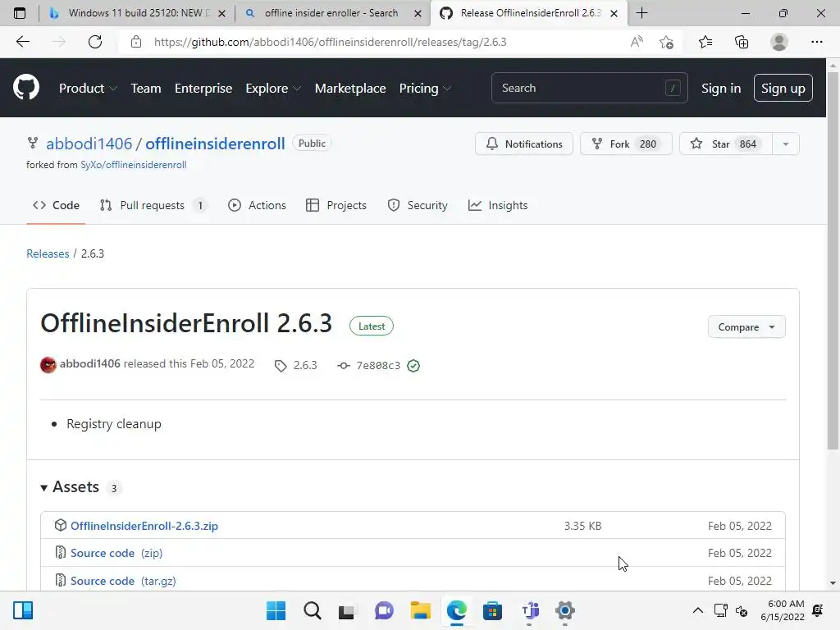Open Task View on taskbar
The height and width of the screenshot is (630, 840).
tap(347, 610)
